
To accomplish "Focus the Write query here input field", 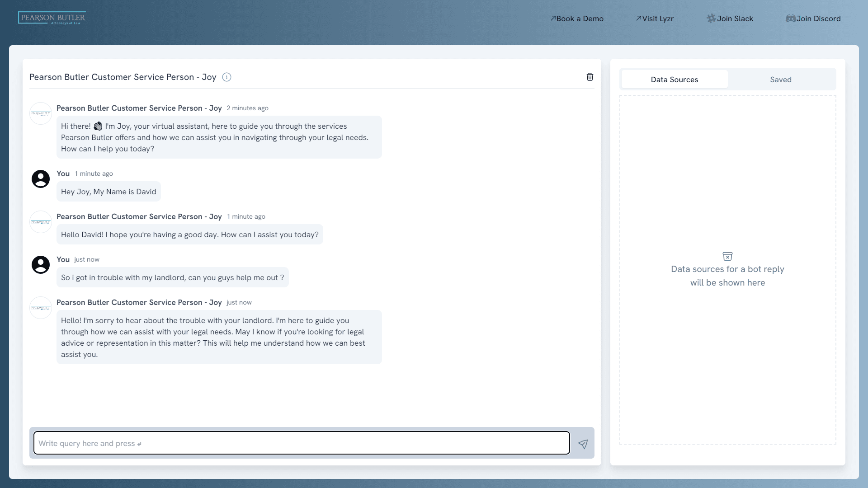I will pyautogui.click(x=302, y=443).
